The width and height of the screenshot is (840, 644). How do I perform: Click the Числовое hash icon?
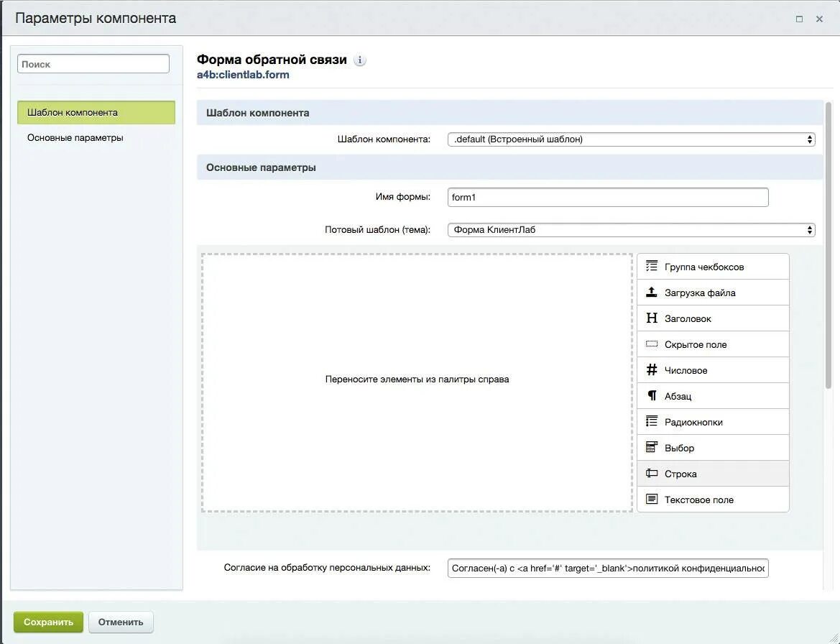[x=652, y=369]
